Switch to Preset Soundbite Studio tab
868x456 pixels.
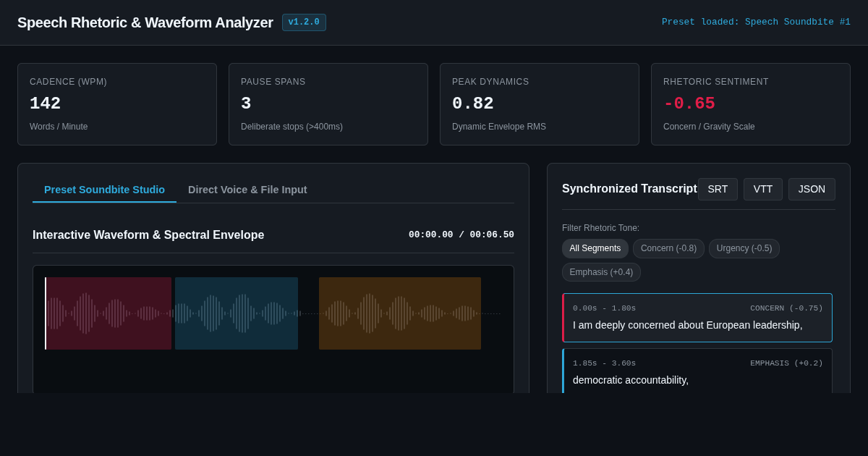click(104, 190)
